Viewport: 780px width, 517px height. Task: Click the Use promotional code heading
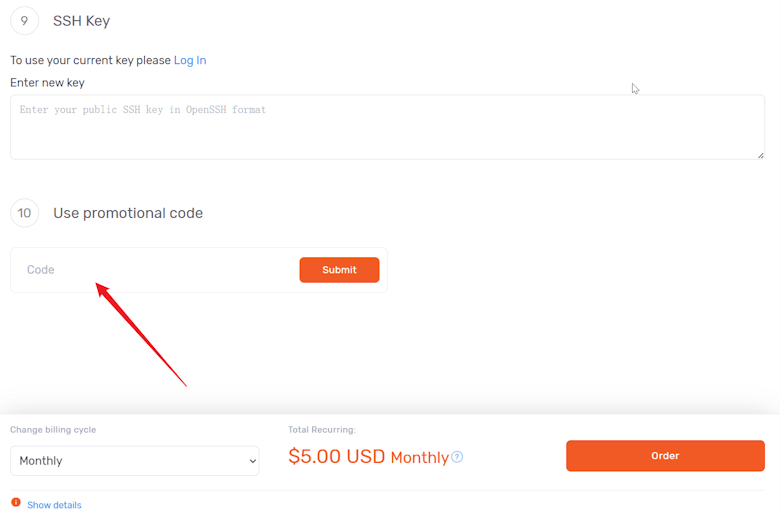point(128,213)
